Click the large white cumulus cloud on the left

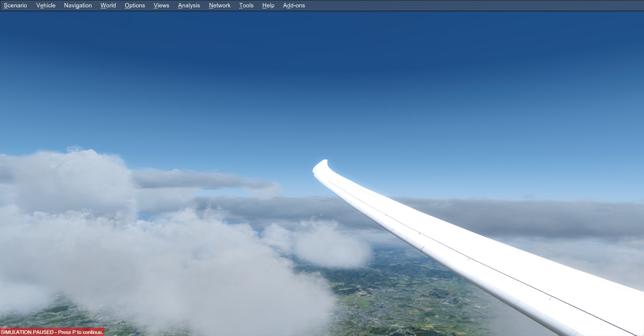click(x=67, y=181)
